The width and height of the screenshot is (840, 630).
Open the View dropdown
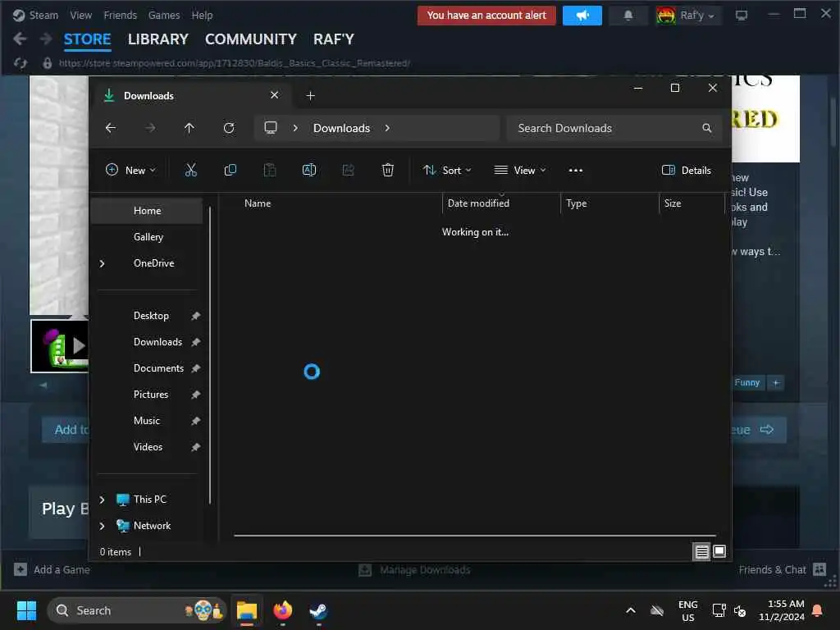(x=519, y=171)
